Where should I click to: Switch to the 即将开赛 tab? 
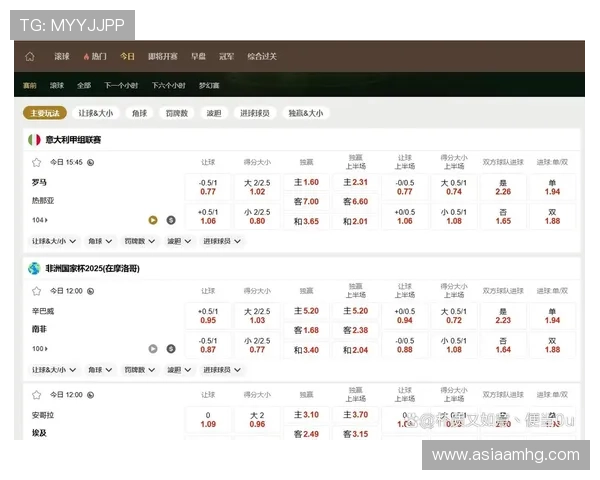click(x=163, y=57)
